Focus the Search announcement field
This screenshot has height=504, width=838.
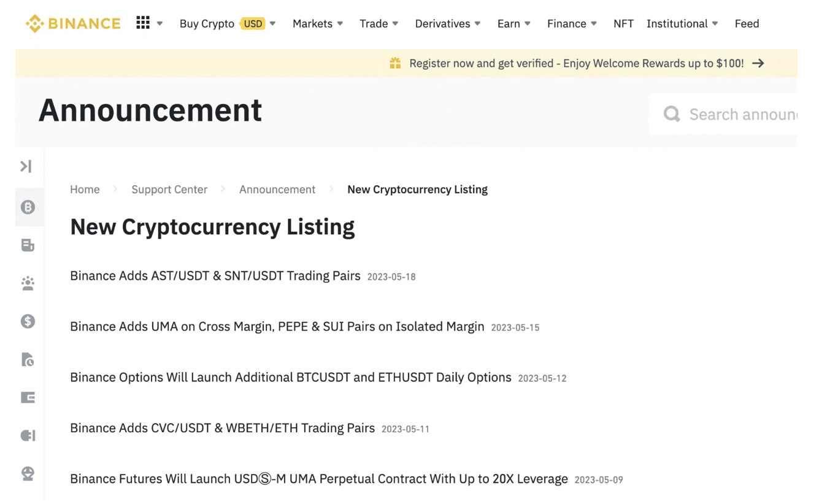[x=724, y=114]
